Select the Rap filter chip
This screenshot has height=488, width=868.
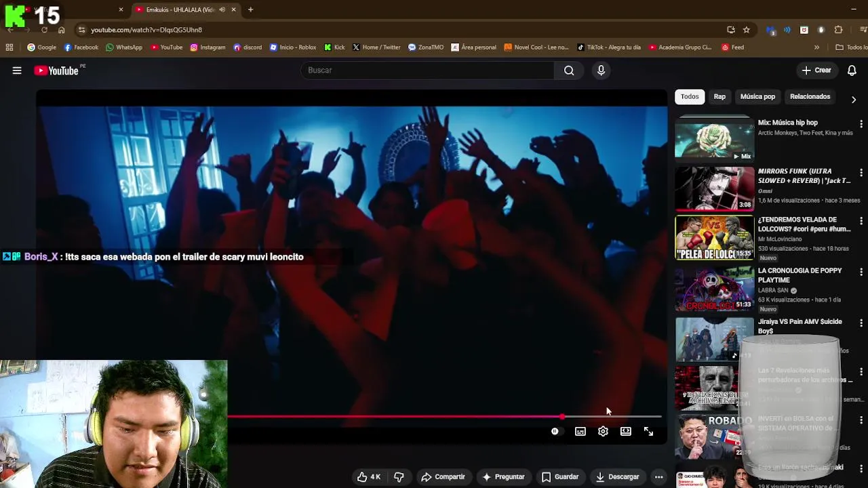click(719, 97)
